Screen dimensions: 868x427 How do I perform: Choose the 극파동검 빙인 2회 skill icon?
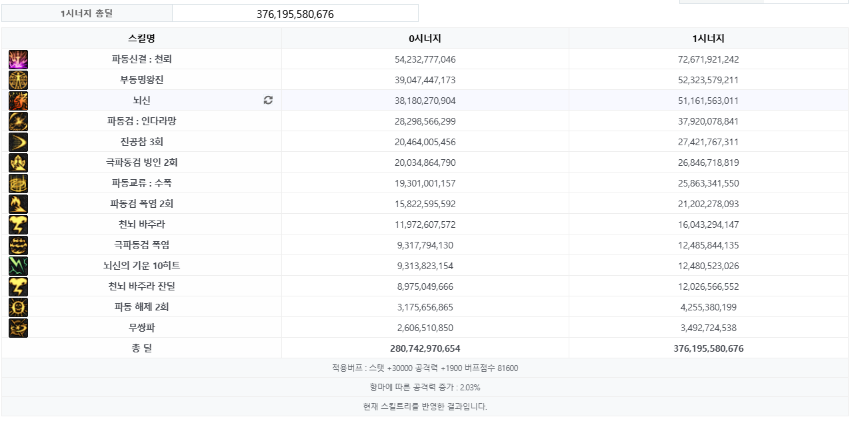[18, 163]
